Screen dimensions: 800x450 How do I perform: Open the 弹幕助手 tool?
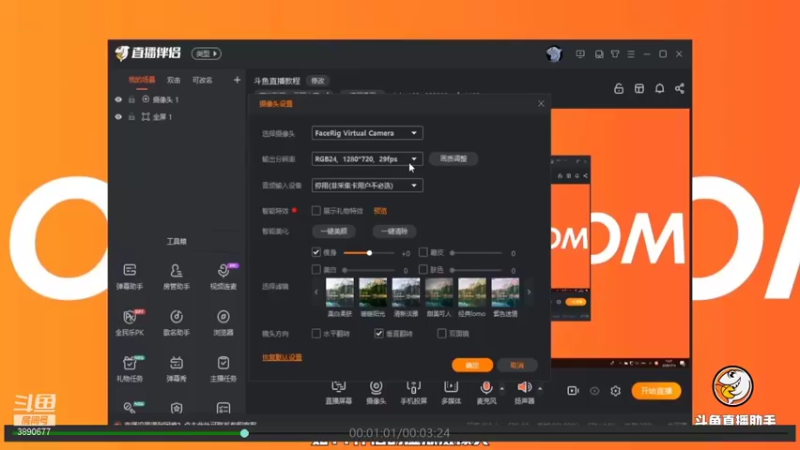pos(130,276)
